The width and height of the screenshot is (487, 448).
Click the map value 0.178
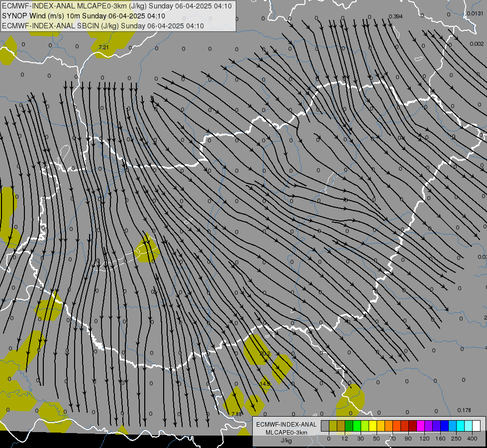tap(464, 410)
